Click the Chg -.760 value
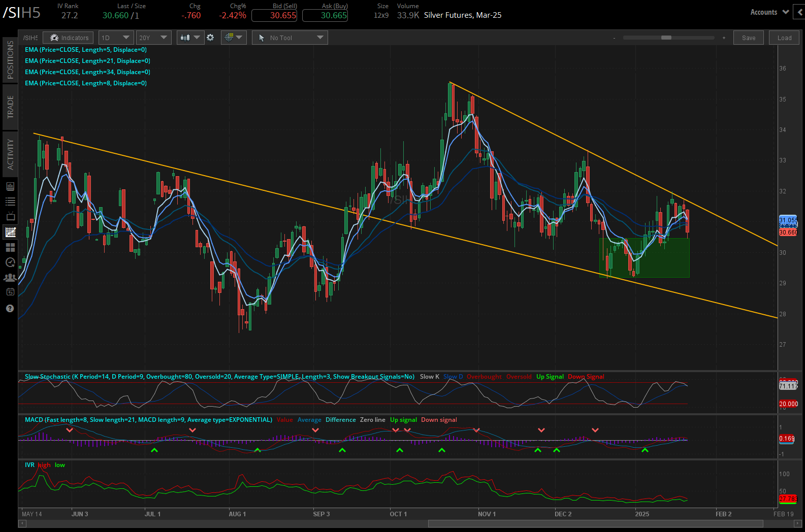The width and height of the screenshot is (805, 532). (191, 15)
